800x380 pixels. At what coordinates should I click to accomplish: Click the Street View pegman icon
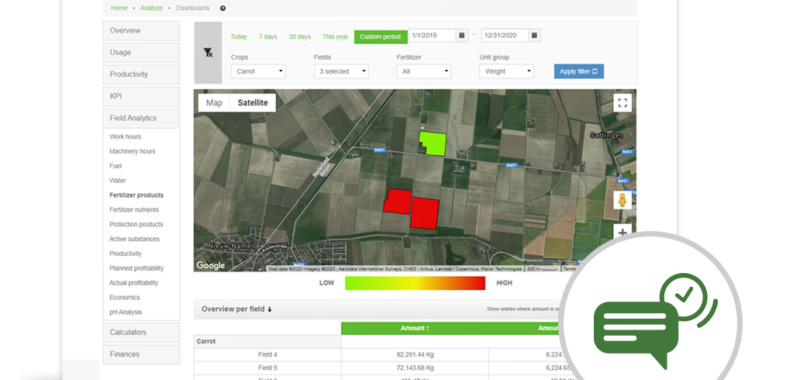coord(622,200)
